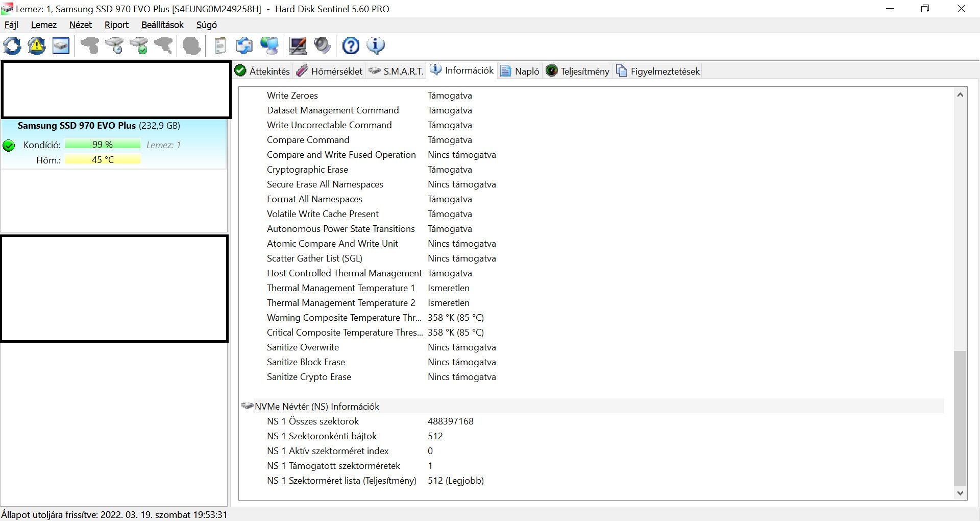The height and width of the screenshot is (521, 980).
Task: Click the Hard Disk Sentinel title bar icon
Action: pyautogui.click(x=7, y=9)
